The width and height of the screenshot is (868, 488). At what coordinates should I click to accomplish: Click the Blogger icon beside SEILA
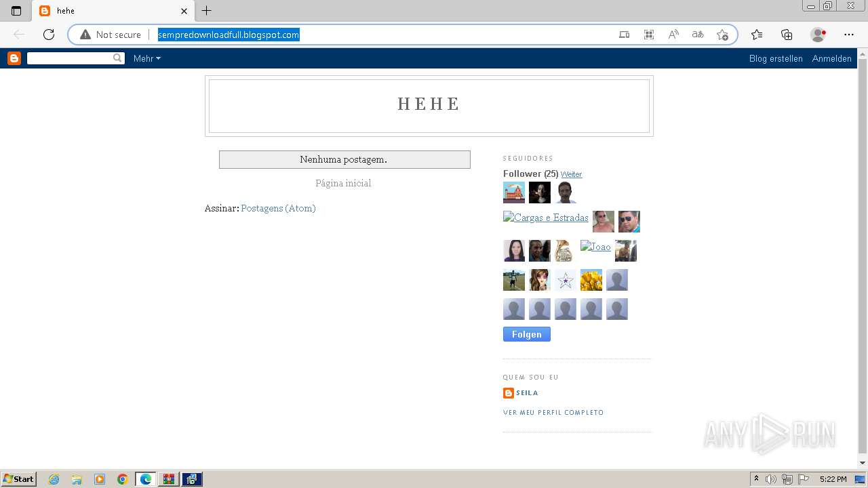coord(509,393)
